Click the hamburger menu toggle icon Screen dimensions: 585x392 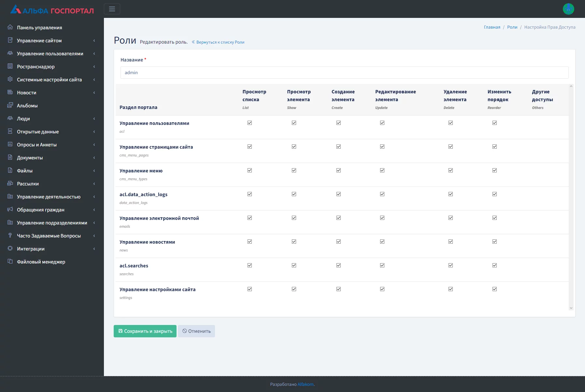coord(112,9)
